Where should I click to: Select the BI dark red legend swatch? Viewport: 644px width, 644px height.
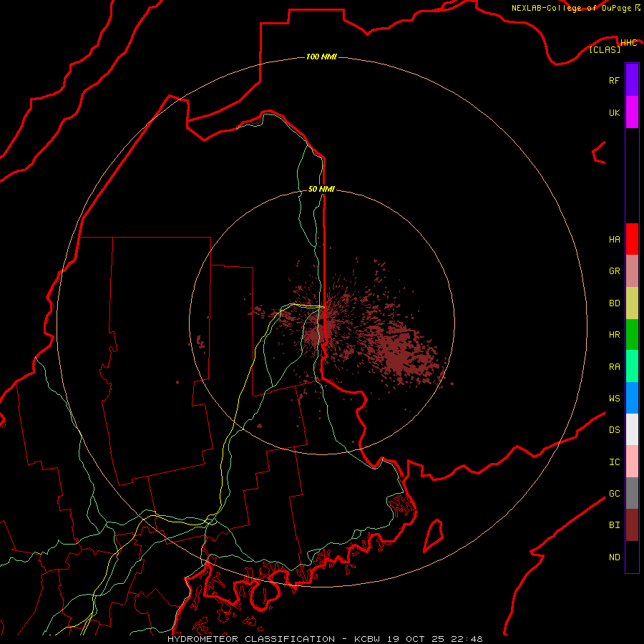coord(632,525)
